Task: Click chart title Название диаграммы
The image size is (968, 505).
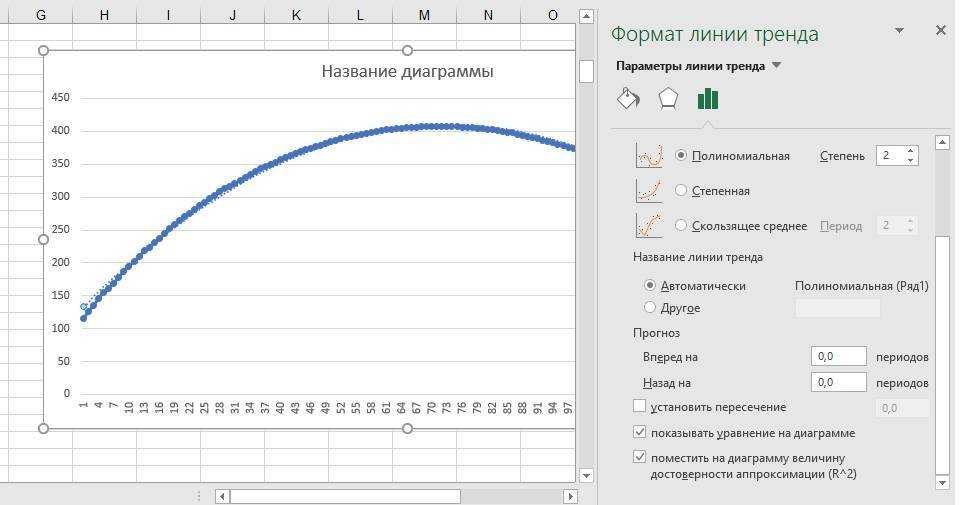Action: pyautogui.click(x=407, y=71)
